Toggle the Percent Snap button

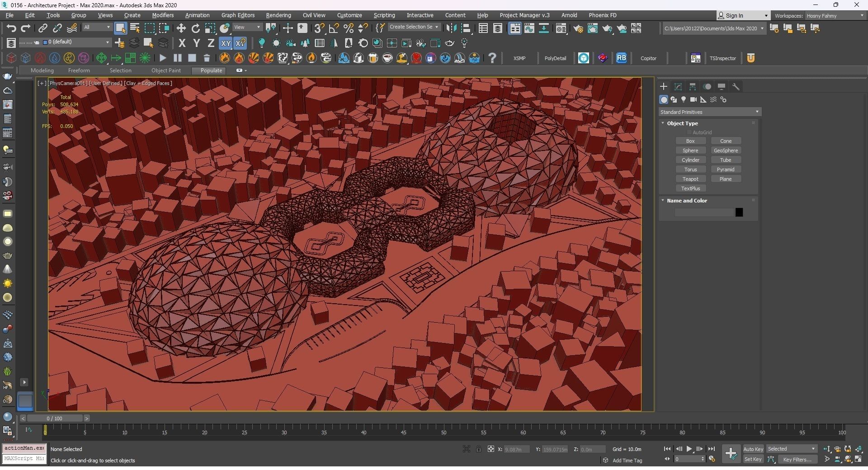[349, 28]
